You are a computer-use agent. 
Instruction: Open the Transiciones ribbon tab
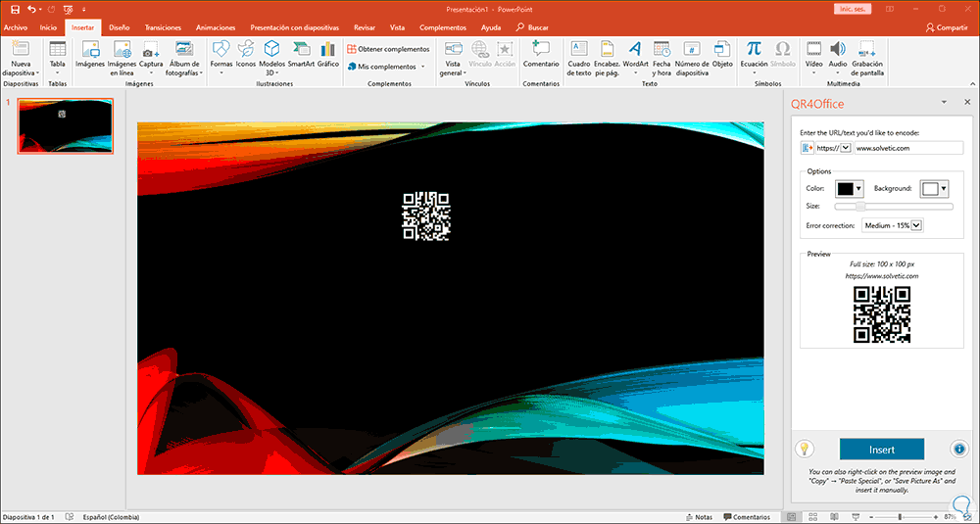163,28
